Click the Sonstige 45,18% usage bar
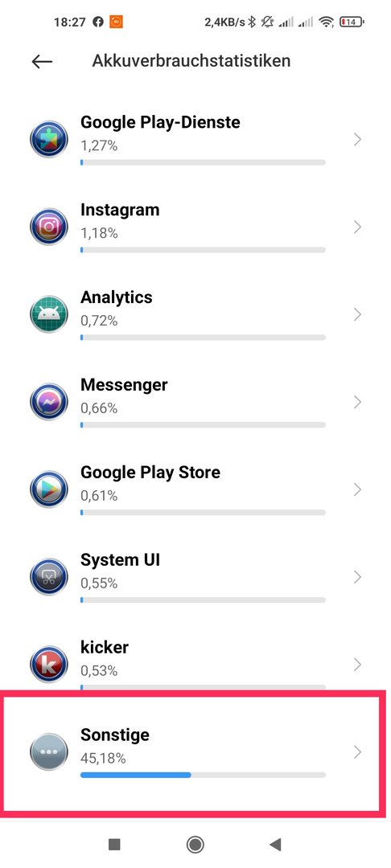This screenshot has height=868, width=391. click(x=203, y=775)
